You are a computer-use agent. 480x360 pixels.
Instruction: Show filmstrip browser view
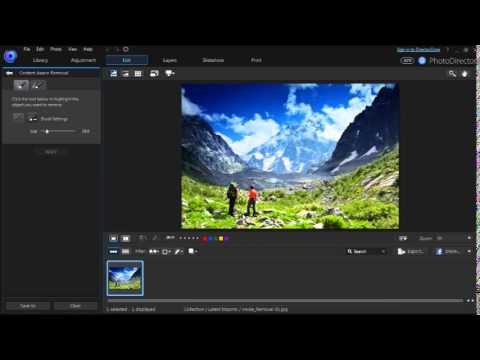[x=113, y=252]
